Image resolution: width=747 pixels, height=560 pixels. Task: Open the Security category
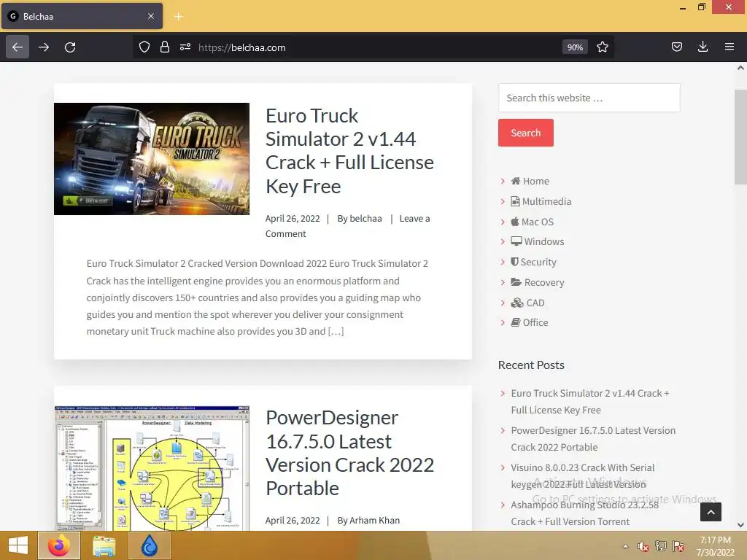click(x=538, y=262)
